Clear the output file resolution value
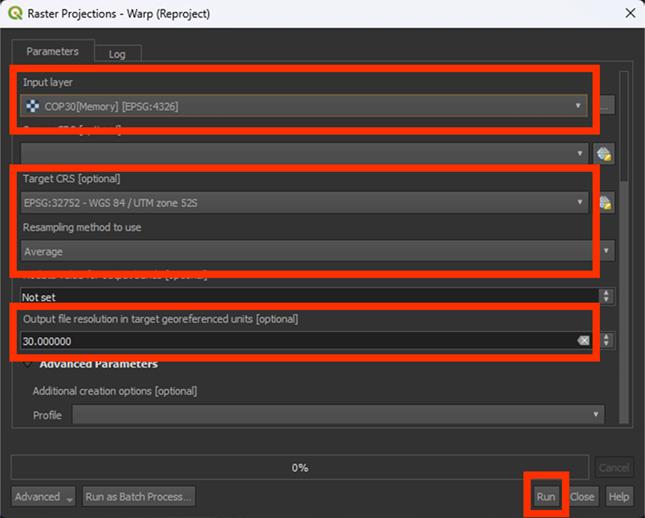 (583, 341)
